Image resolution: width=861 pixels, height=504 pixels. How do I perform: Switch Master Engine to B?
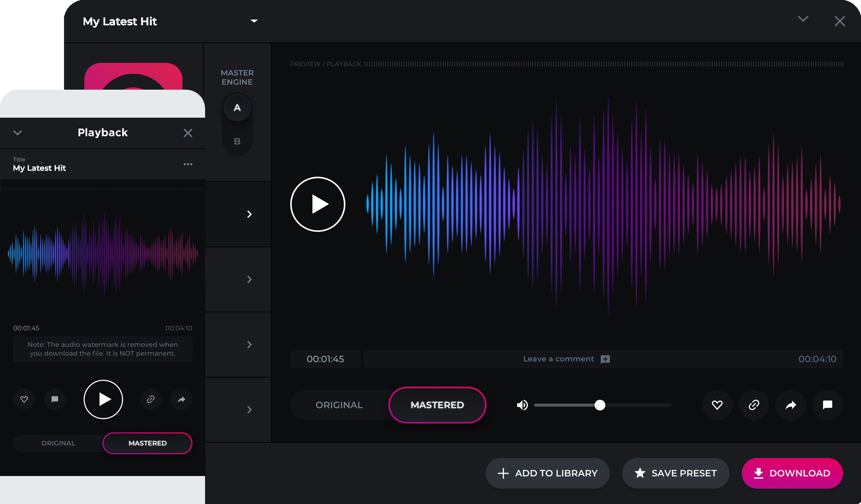237,141
